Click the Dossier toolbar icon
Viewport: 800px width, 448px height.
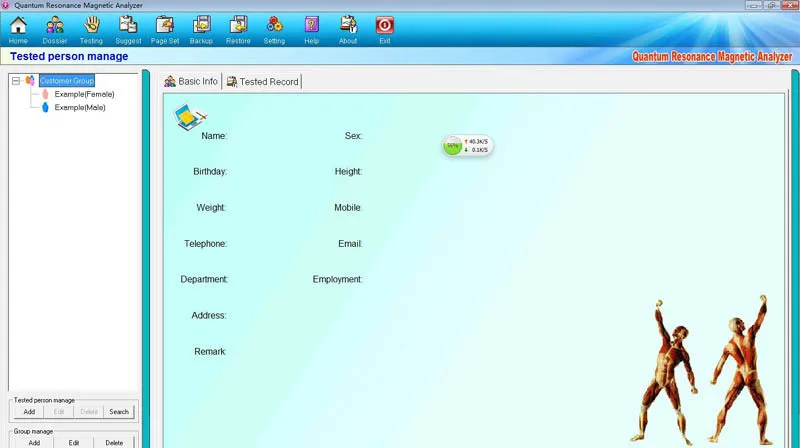(x=55, y=29)
